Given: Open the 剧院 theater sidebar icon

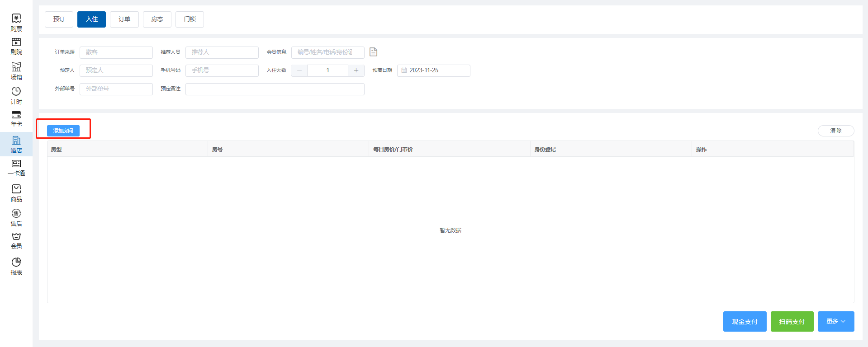Looking at the screenshot, I should tap(16, 46).
